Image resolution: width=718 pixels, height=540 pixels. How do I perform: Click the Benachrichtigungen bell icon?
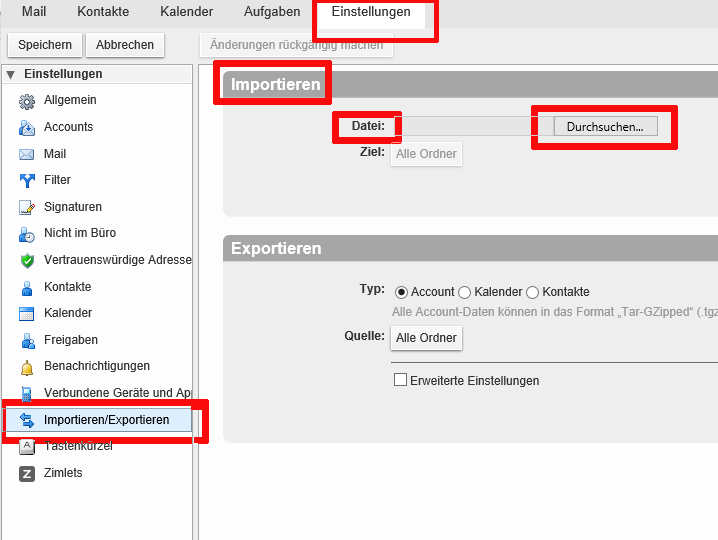pos(27,367)
